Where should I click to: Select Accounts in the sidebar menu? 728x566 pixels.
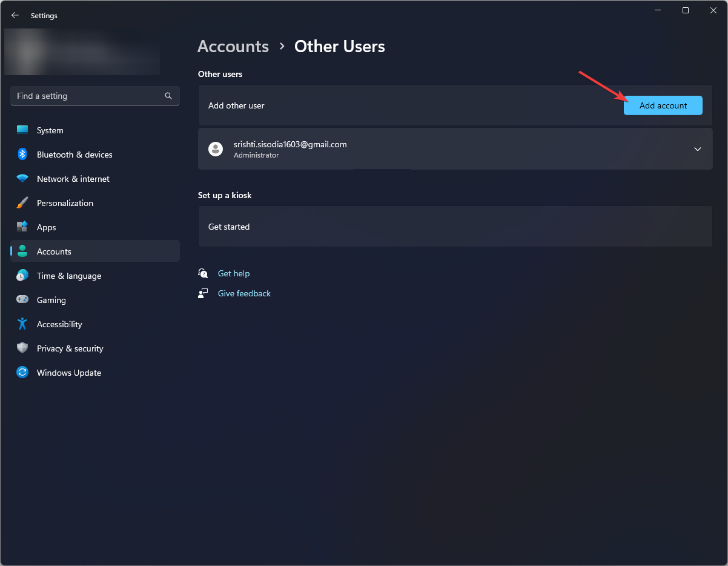[54, 251]
